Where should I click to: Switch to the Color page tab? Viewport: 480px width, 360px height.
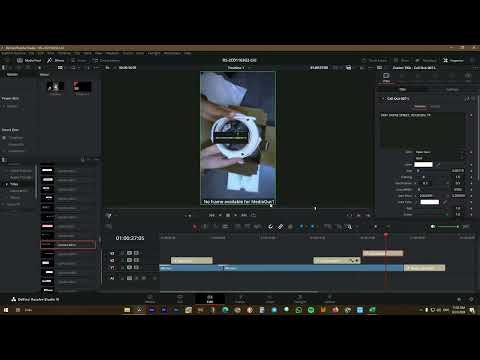coord(270,298)
